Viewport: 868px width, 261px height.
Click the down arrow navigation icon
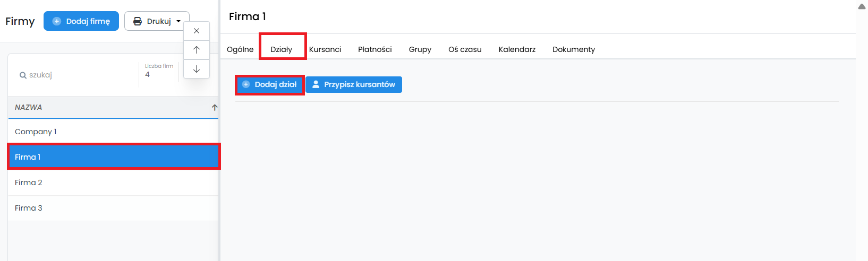[197, 69]
